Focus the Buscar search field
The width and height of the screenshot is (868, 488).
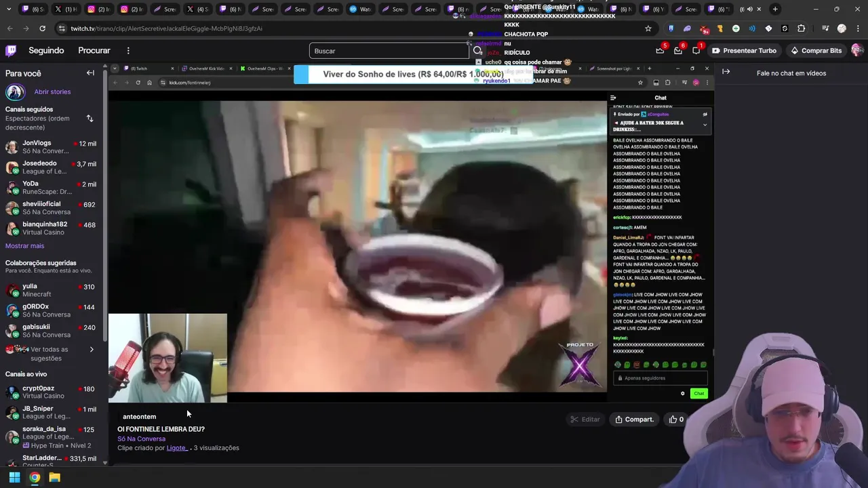tap(389, 51)
